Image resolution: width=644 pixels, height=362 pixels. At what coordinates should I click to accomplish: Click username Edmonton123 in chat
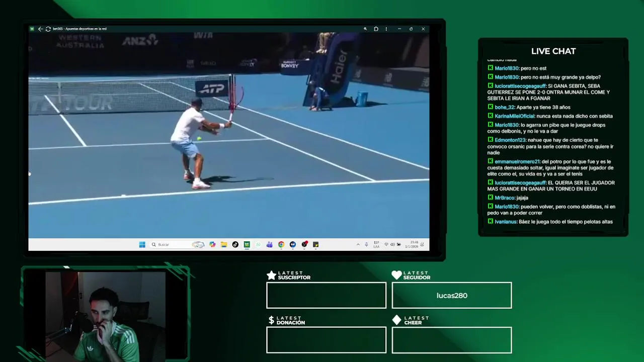[510, 140]
